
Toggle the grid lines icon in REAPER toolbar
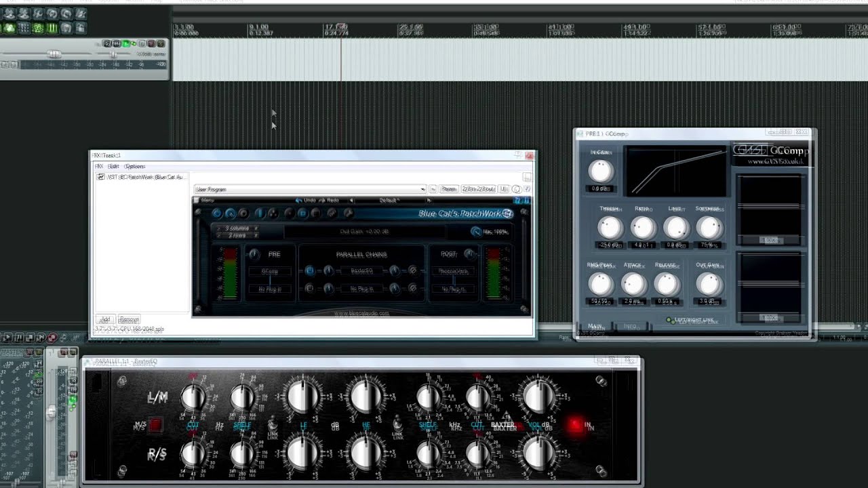(52, 28)
